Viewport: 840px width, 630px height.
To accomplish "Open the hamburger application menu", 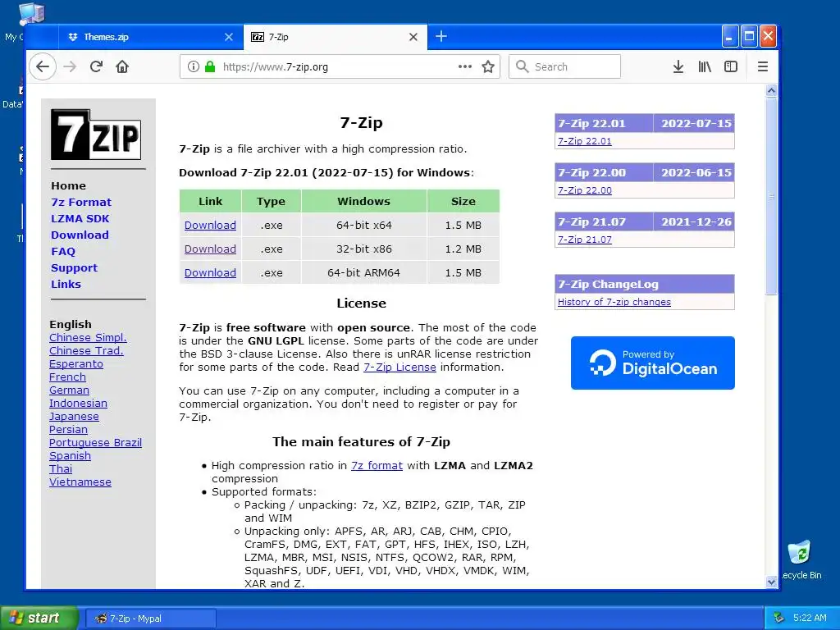I will click(763, 66).
